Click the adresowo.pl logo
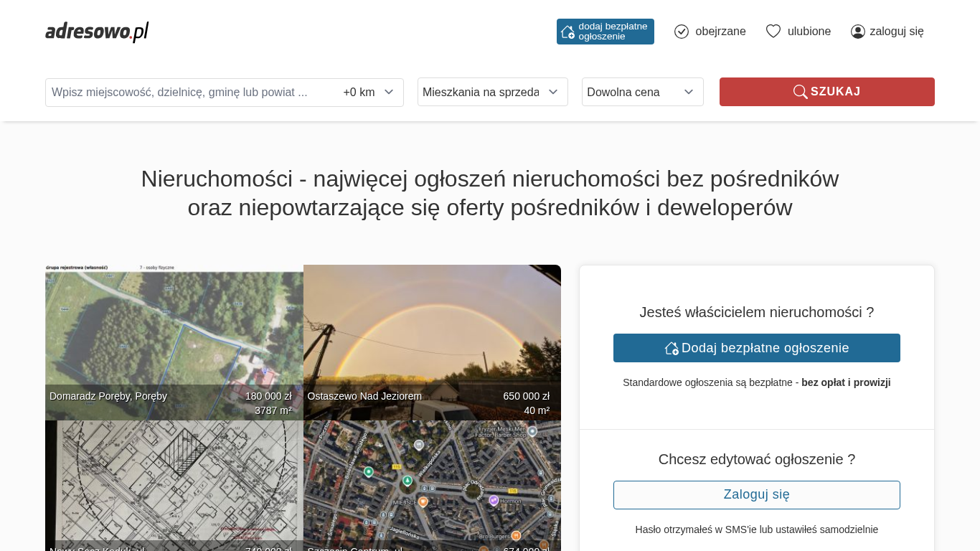Screen dimensions: 980x551 click(x=97, y=32)
